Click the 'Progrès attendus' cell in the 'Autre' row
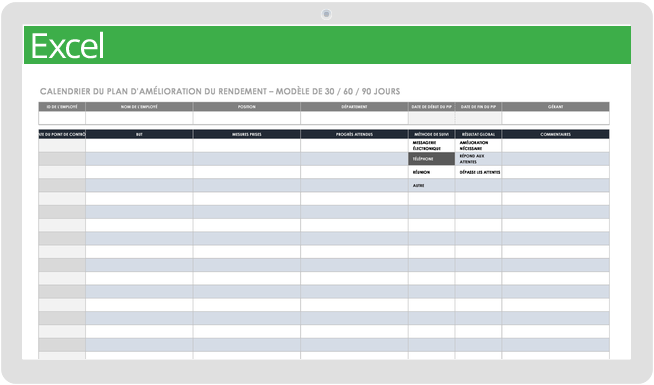The height and width of the screenshot is (385, 654). [x=354, y=186]
